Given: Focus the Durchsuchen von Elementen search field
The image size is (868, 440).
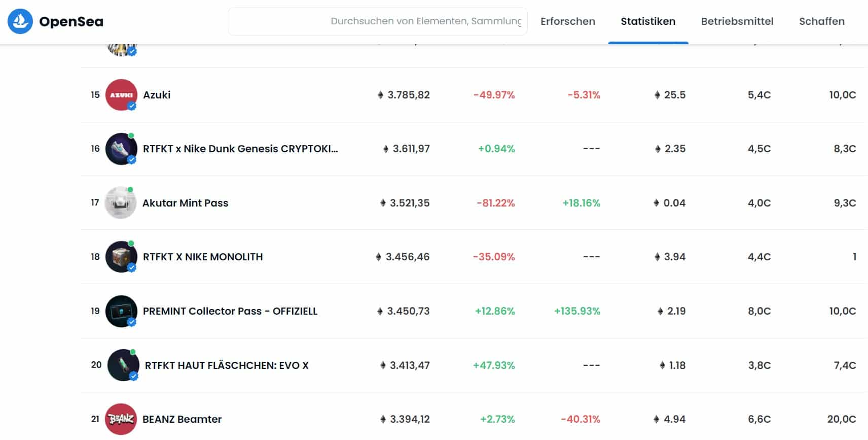Looking at the screenshot, I should [378, 21].
